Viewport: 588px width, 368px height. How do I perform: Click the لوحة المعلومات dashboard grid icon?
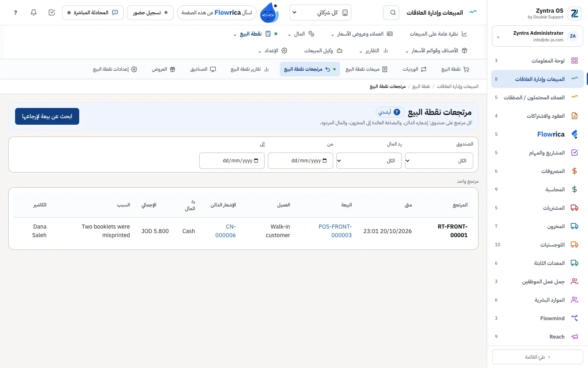[x=575, y=61]
